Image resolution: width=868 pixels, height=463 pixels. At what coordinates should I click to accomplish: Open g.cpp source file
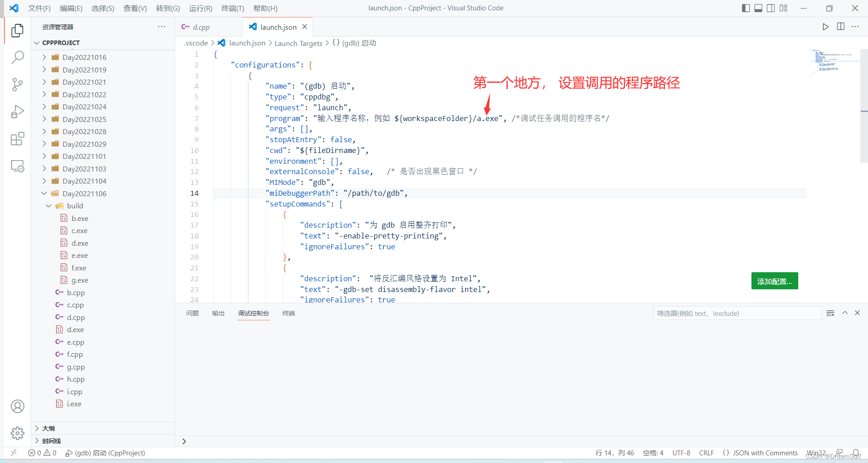click(76, 367)
